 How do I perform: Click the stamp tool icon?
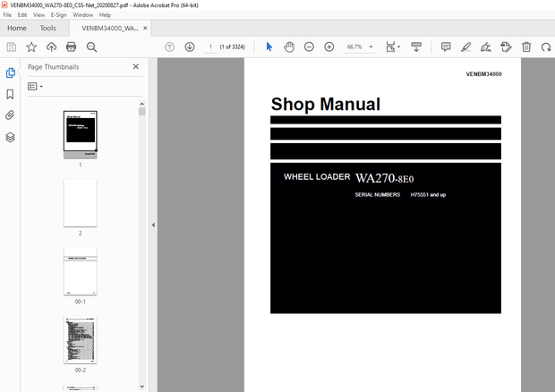[x=506, y=47]
